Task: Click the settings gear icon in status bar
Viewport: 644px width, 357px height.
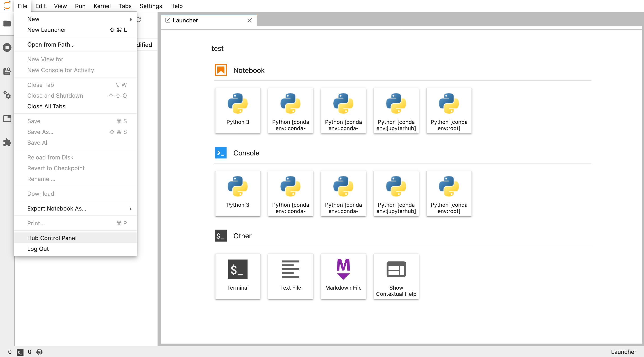Action: pos(40,351)
